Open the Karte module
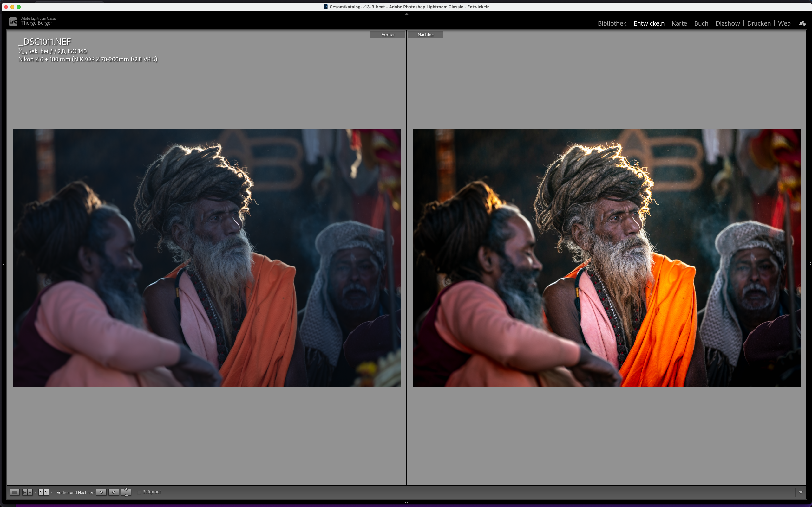This screenshot has width=812, height=507. pos(679,23)
